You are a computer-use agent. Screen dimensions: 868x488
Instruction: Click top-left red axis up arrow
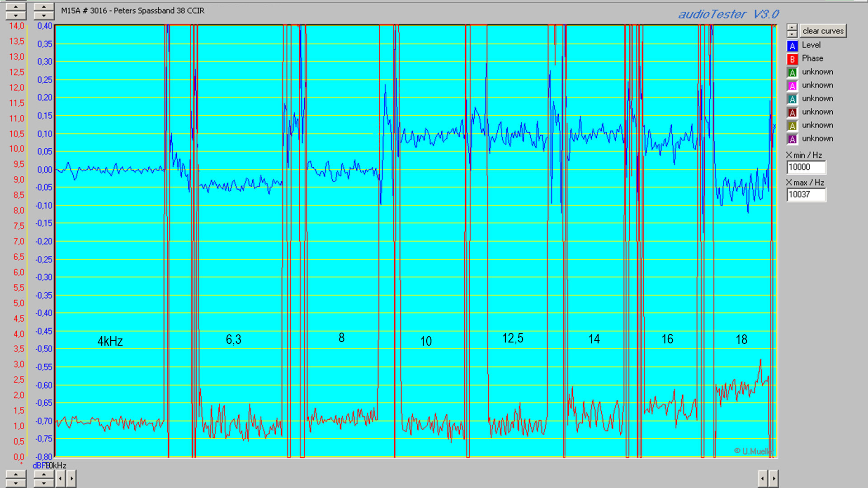[x=16, y=7]
